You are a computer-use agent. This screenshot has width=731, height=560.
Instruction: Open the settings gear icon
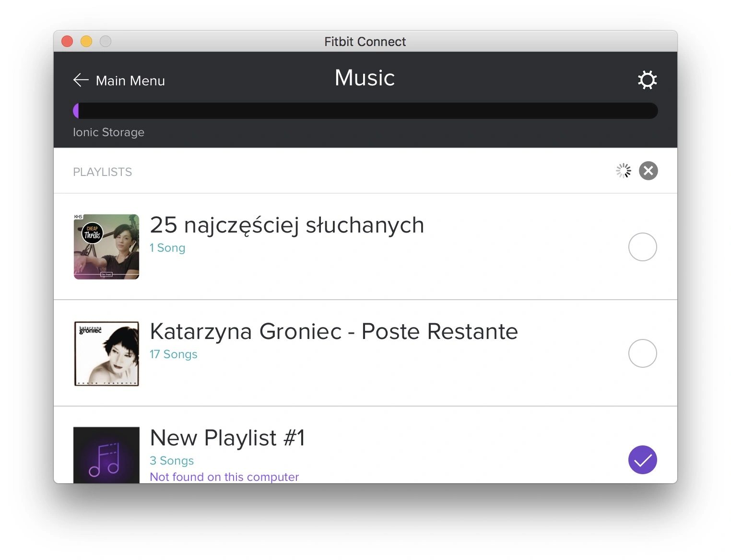pyautogui.click(x=647, y=80)
